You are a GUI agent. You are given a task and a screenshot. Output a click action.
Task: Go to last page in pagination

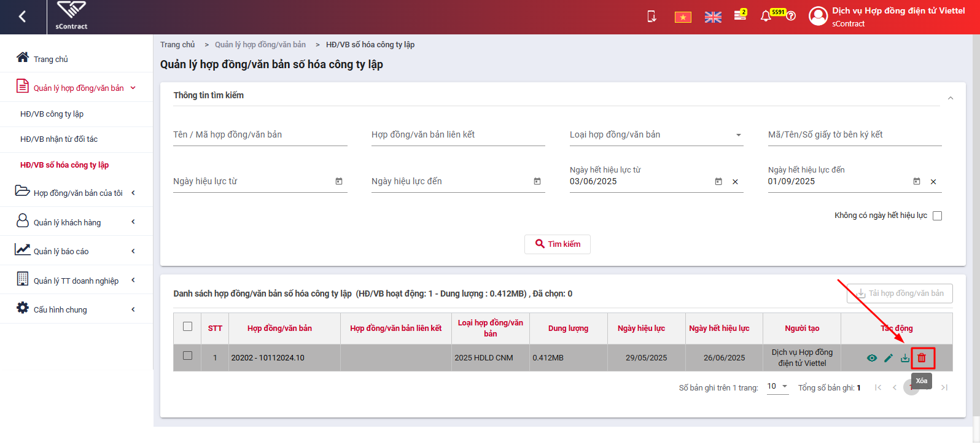(x=944, y=387)
